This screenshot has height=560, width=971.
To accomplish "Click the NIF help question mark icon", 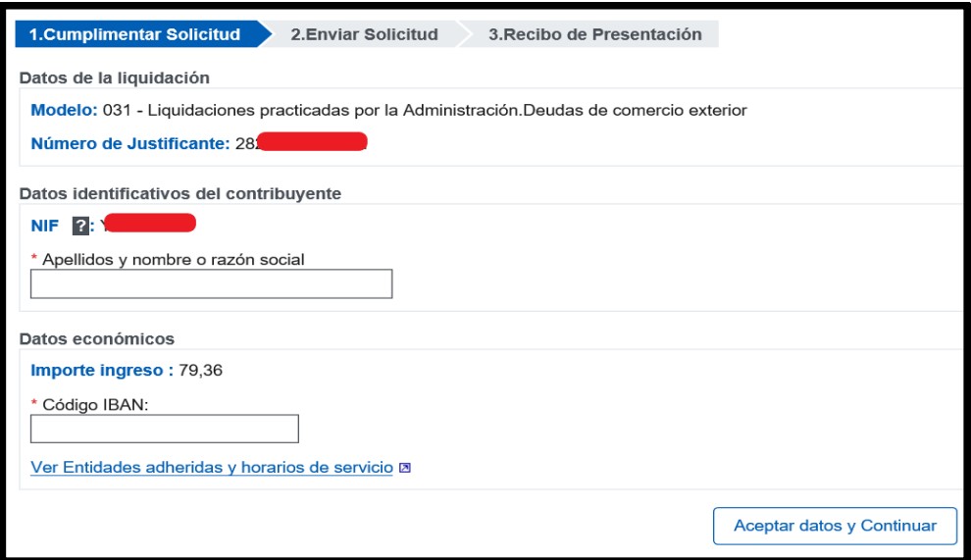I will [x=86, y=225].
